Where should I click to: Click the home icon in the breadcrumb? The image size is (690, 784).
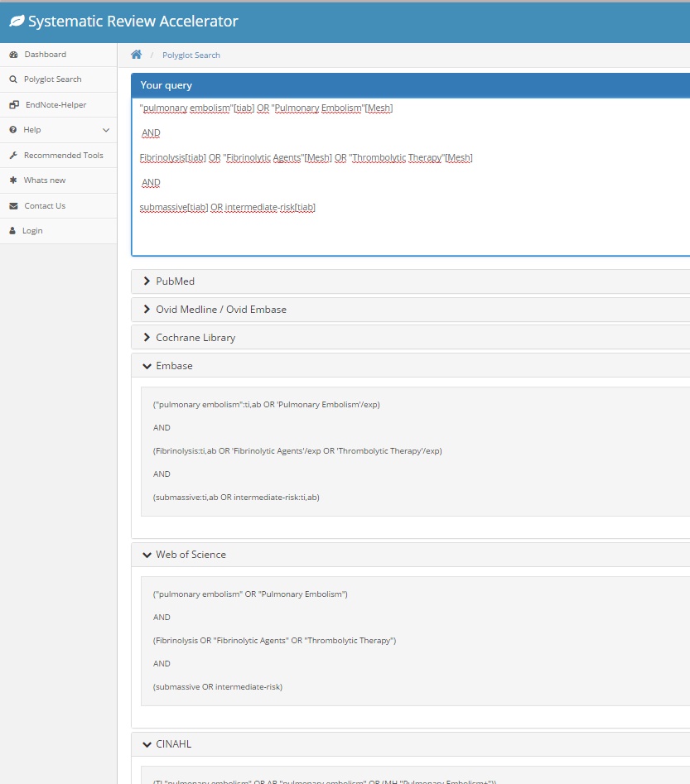[x=137, y=55]
